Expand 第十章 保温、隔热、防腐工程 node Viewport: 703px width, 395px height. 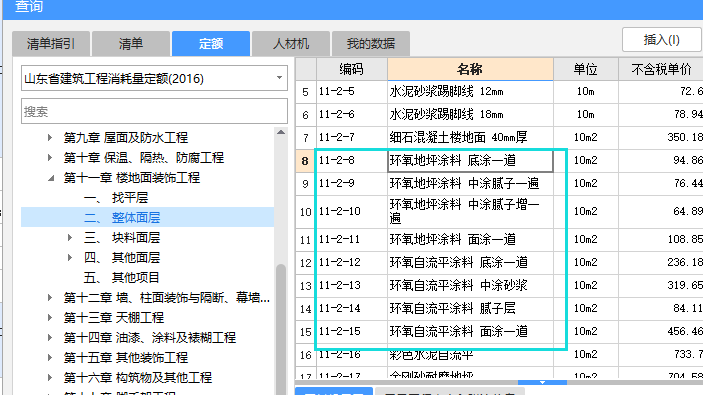coord(50,157)
